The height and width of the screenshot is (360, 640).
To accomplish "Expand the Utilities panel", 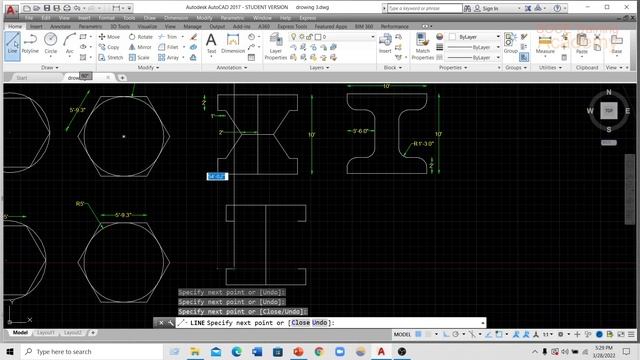I will coord(550,67).
